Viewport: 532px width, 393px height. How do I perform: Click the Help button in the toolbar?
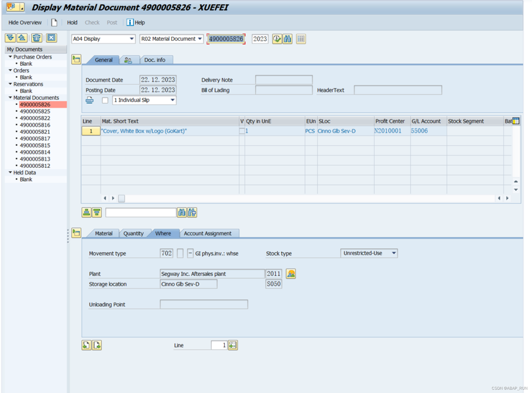[x=136, y=22]
